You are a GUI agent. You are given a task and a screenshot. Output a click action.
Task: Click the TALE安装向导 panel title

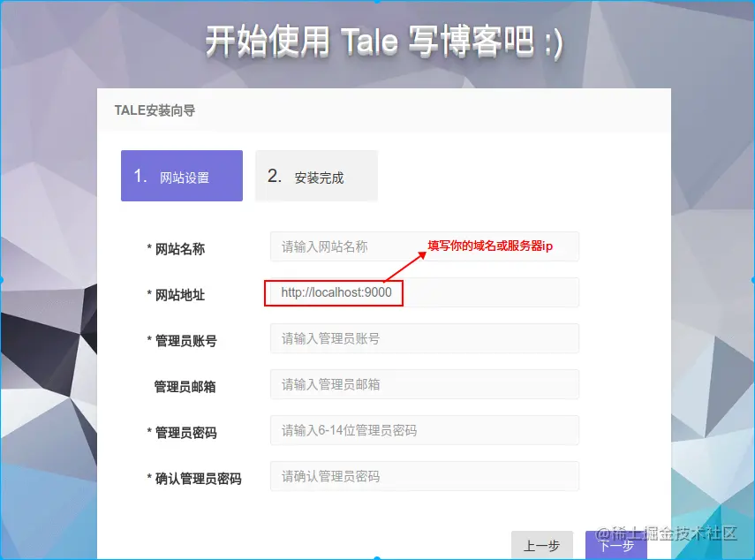(x=155, y=110)
